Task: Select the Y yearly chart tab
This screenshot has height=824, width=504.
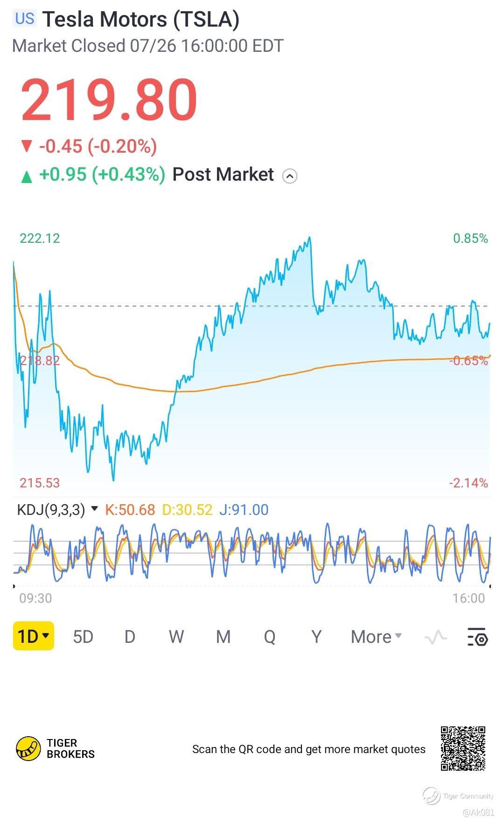Action: (316, 637)
